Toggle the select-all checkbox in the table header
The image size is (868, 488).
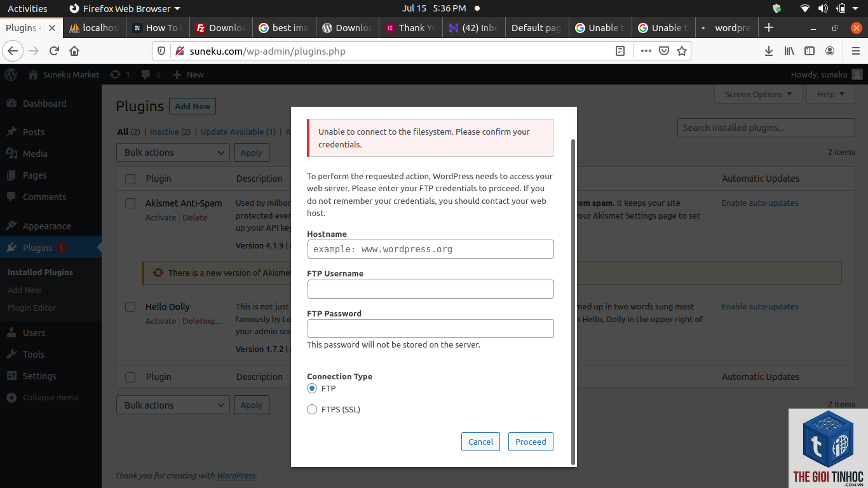130,179
